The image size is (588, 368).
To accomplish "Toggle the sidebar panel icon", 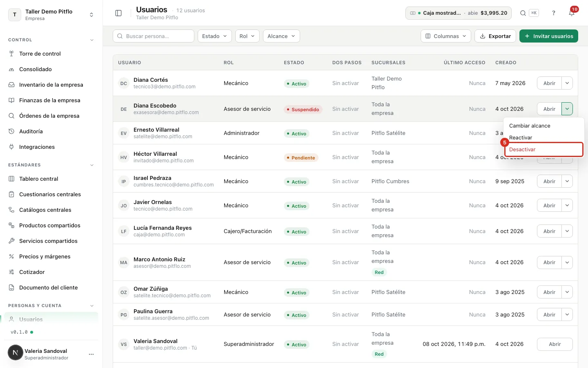I will click(118, 13).
